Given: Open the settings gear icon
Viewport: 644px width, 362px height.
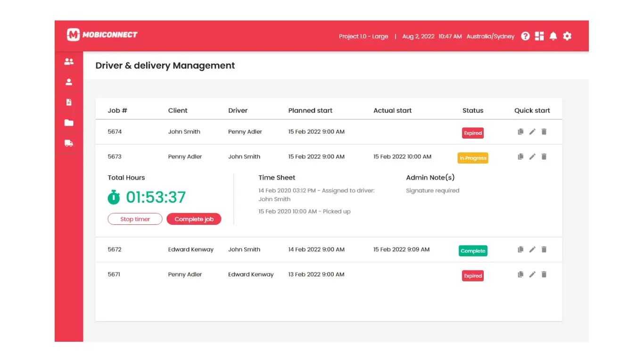Looking at the screenshot, I should (x=567, y=36).
